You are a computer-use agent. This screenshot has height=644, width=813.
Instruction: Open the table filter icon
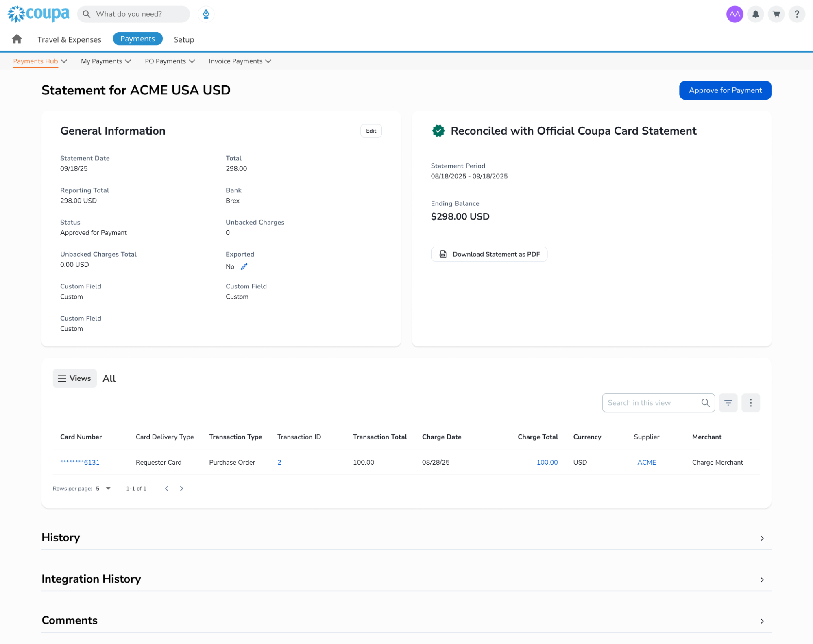point(728,403)
